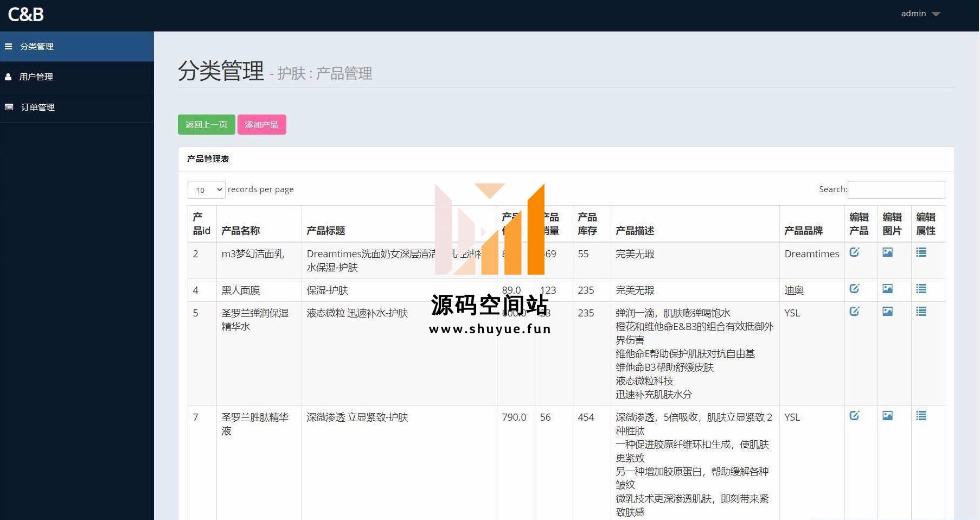This screenshot has width=980, height=520.
Task: Open image editor for 黑人面膜 row
Action: [x=887, y=289]
